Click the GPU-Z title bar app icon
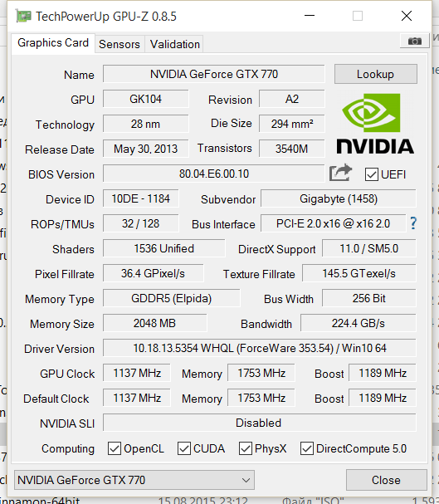 coord(23,16)
